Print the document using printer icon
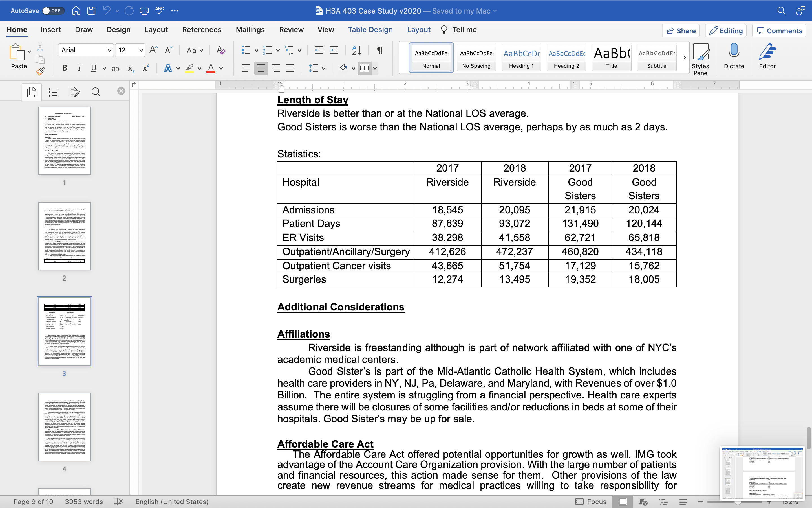Viewport: 812px width, 508px height. pyautogui.click(x=144, y=11)
